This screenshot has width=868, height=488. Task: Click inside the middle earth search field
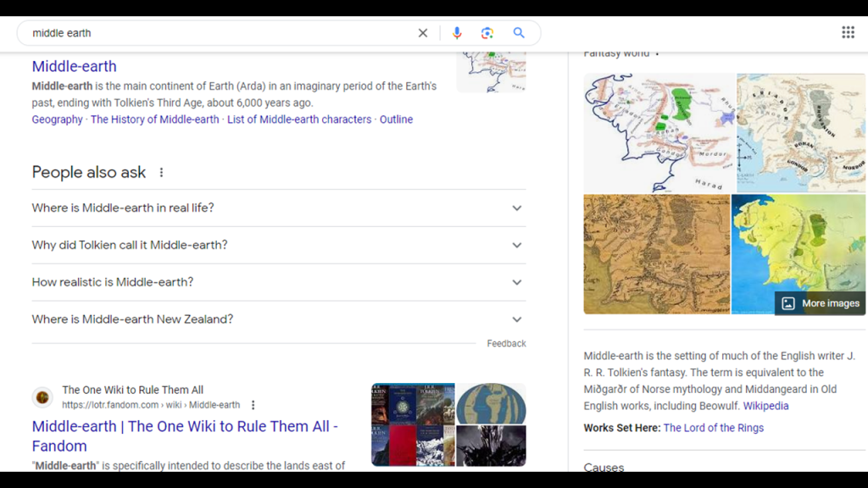point(212,33)
